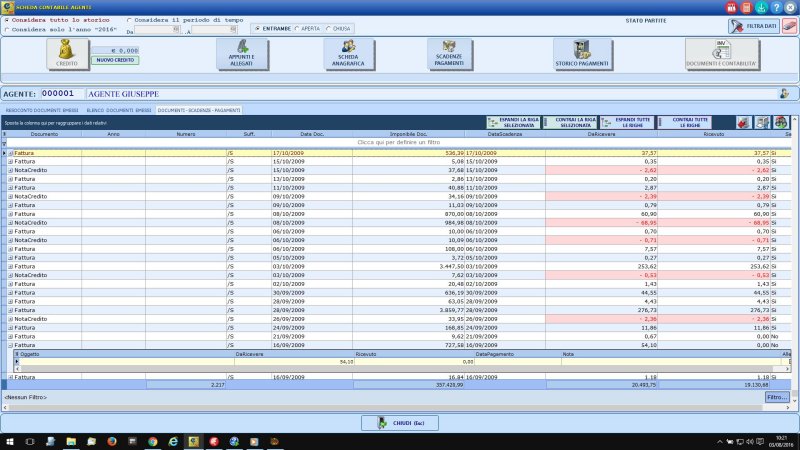Open the Da date picker dropdown
Viewport: 800px width, 450px height.
coord(176,30)
